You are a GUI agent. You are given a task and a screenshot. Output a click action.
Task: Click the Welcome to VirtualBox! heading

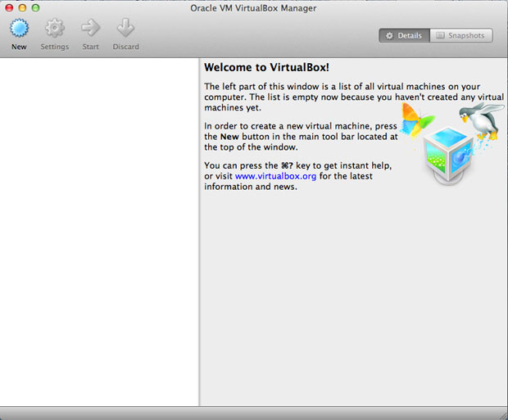(266, 67)
